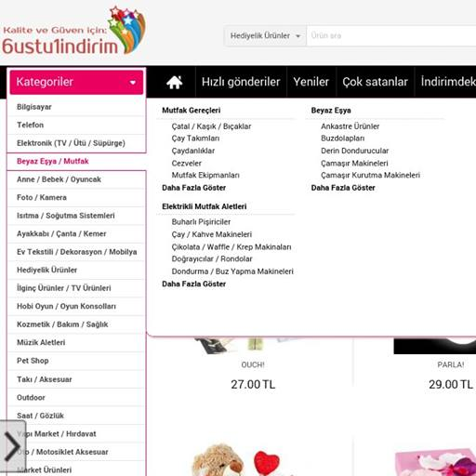Show more under Elektrikli Mutfak Aletleri
The image size is (476, 476).
[x=193, y=284]
